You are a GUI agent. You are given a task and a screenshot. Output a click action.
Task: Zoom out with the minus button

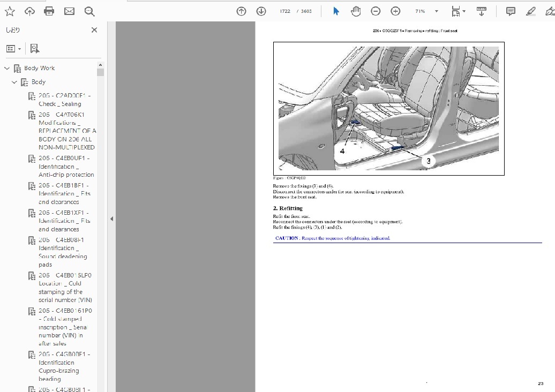coord(376,11)
